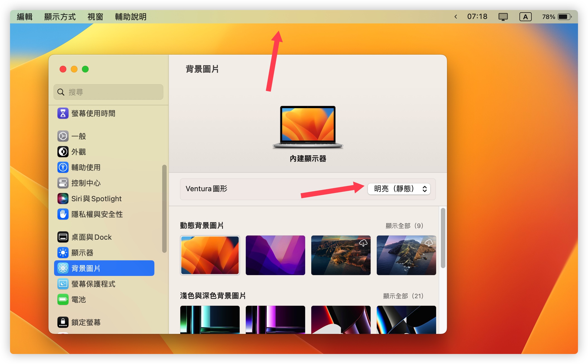This screenshot has height=364, width=588.
Task: Open 顯示方式 menu
Action: click(60, 17)
